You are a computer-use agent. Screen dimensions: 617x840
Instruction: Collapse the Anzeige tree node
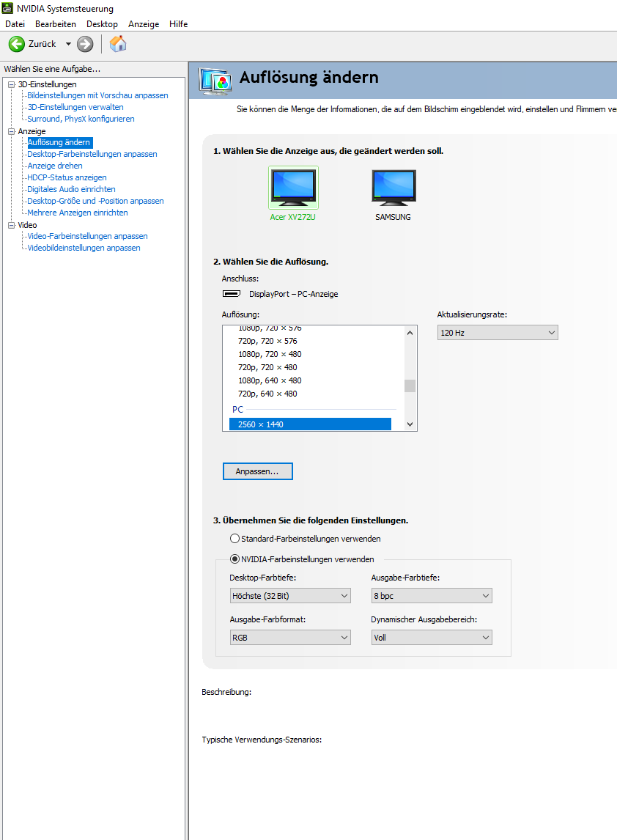pos(12,131)
